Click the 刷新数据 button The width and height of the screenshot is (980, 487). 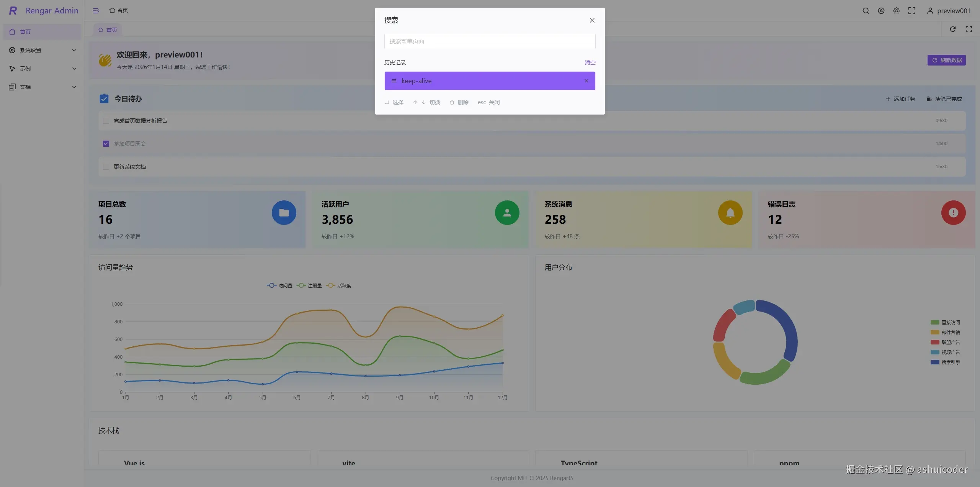tap(946, 60)
